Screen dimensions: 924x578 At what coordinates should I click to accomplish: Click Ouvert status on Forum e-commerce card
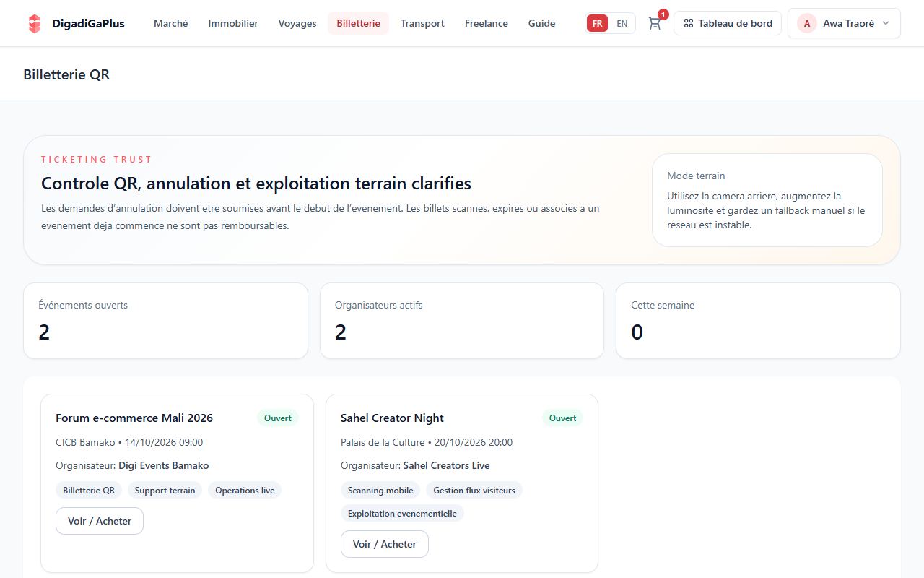coord(278,418)
